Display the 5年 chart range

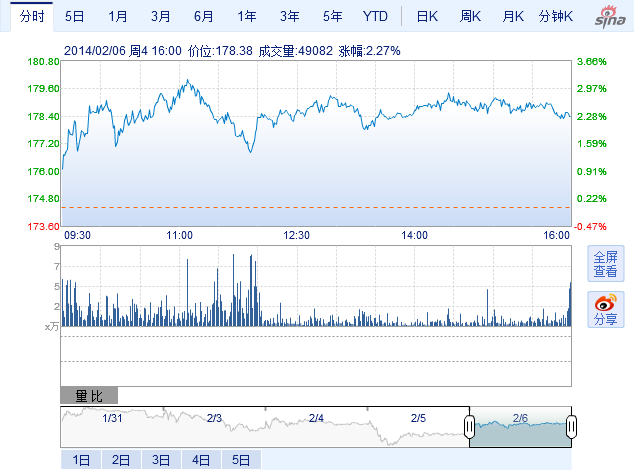[x=333, y=16]
